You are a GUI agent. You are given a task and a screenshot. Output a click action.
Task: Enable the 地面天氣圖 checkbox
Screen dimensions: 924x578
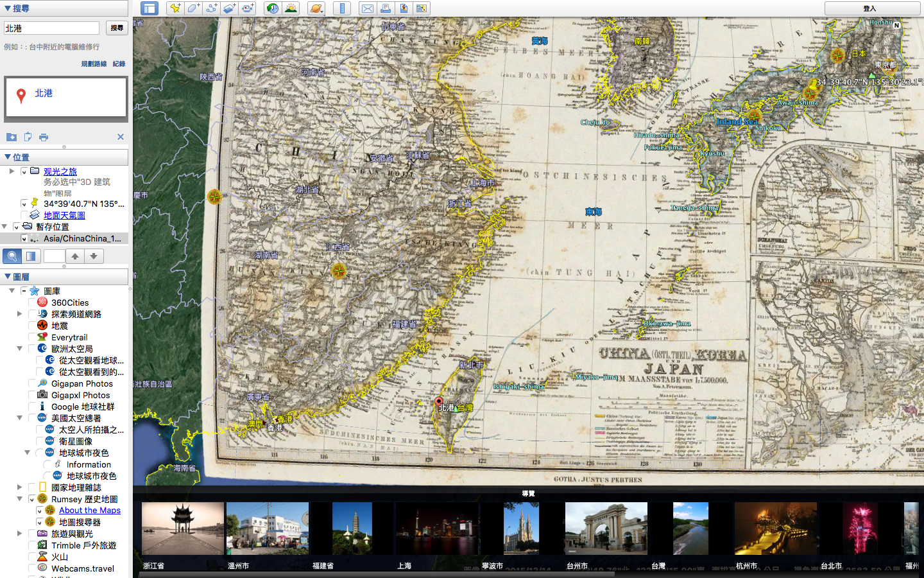pyautogui.click(x=24, y=215)
